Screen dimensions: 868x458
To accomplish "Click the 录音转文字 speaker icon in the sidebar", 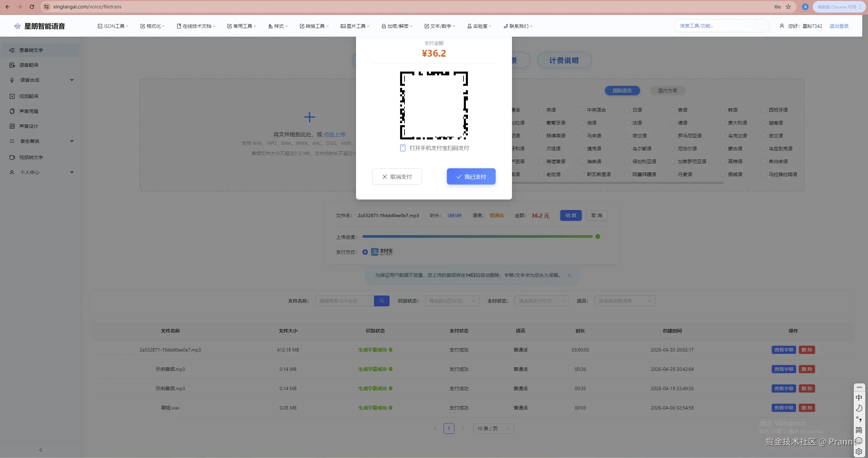I will (x=12, y=50).
